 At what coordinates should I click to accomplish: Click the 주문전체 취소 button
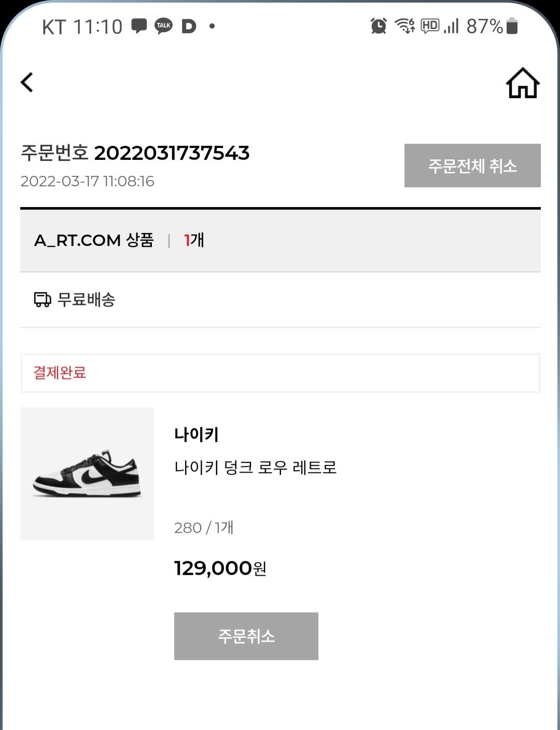472,166
